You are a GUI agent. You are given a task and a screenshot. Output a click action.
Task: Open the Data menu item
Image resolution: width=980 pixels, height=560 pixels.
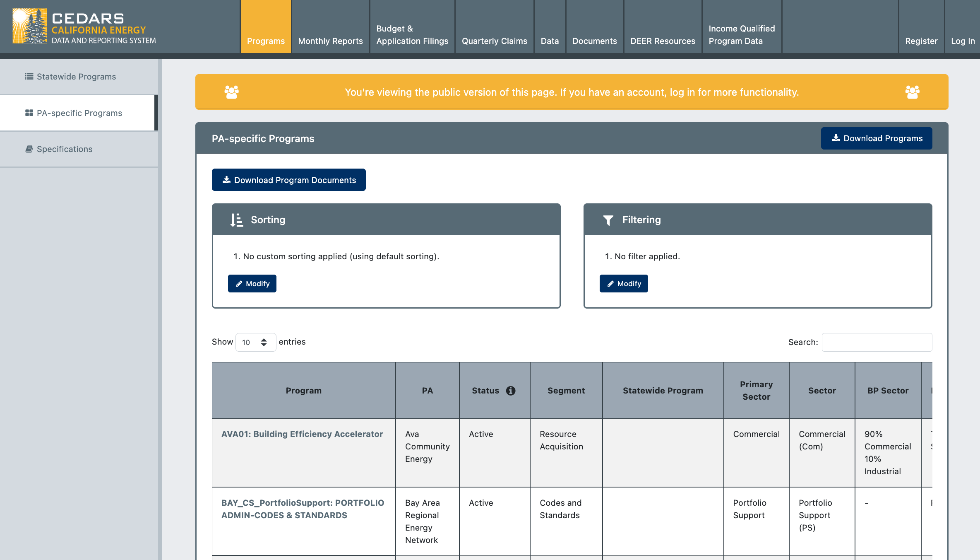pos(550,27)
